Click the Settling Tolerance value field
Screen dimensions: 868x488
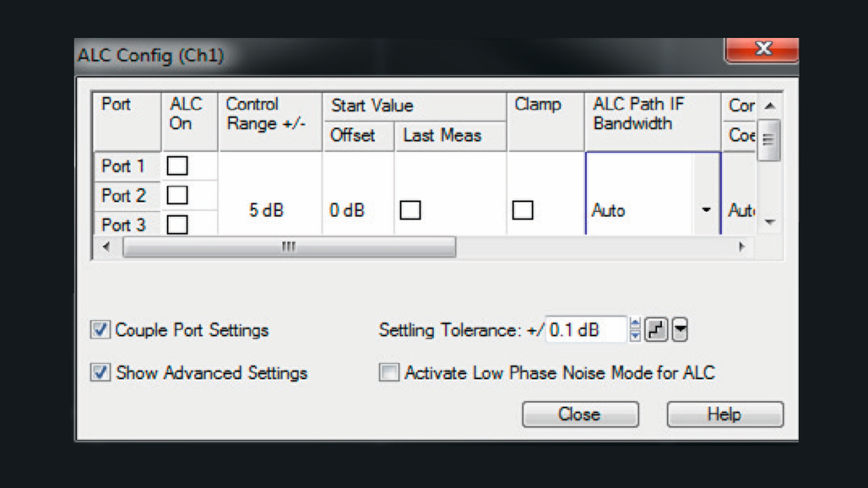click(586, 330)
